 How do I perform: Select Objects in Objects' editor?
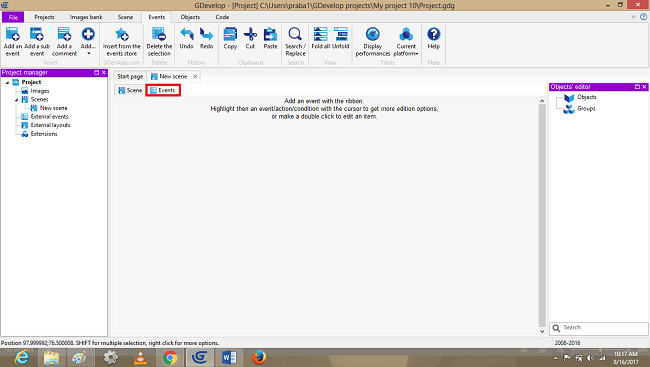coord(587,97)
